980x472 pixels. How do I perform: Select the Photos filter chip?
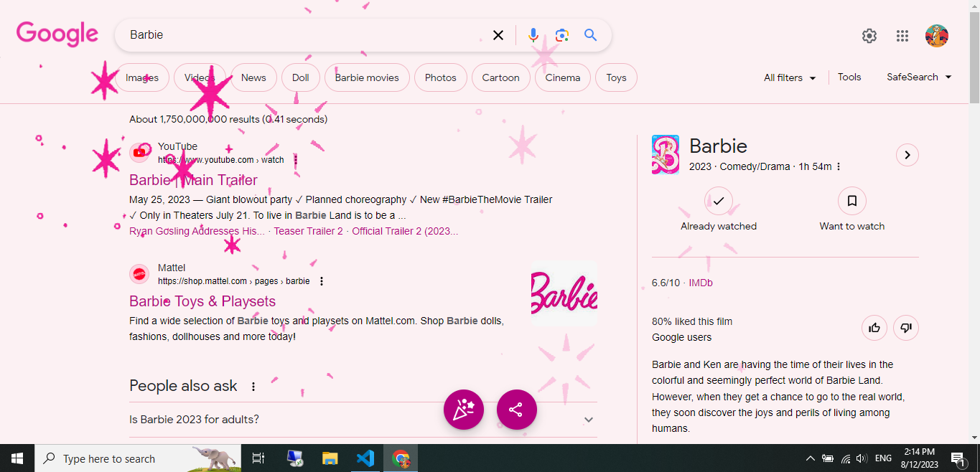click(x=441, y=77)
